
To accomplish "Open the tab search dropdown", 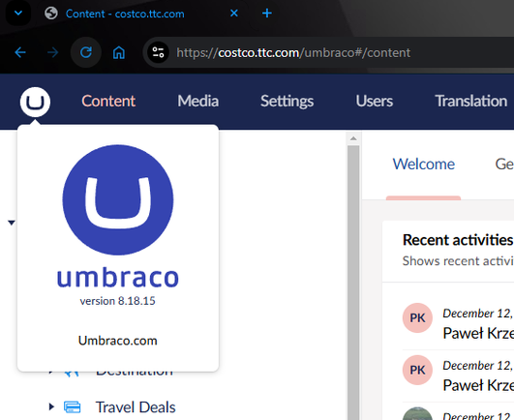I will pyautogui.click(x=18, y=14).
